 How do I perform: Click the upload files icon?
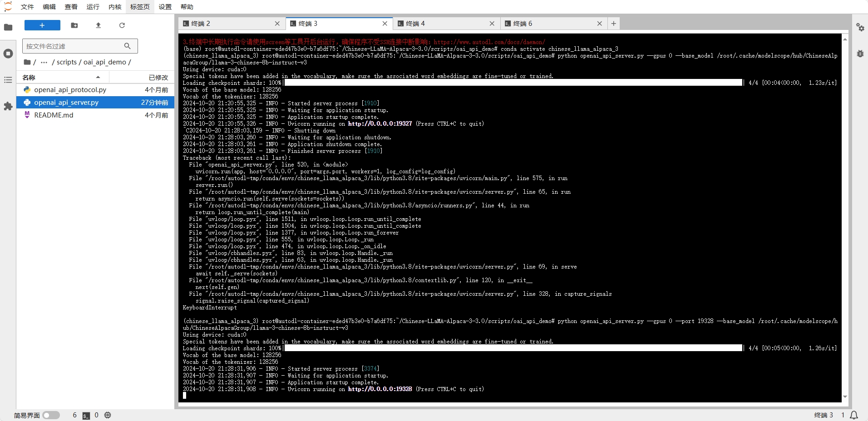pyautogui.click(x=98, y=25)
